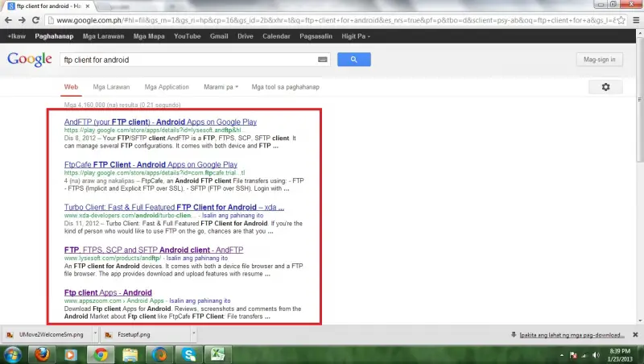This screenshot has width=644, height=364.
Task: Close the ftp client for android tab
Action: click(x=88, y=6)
